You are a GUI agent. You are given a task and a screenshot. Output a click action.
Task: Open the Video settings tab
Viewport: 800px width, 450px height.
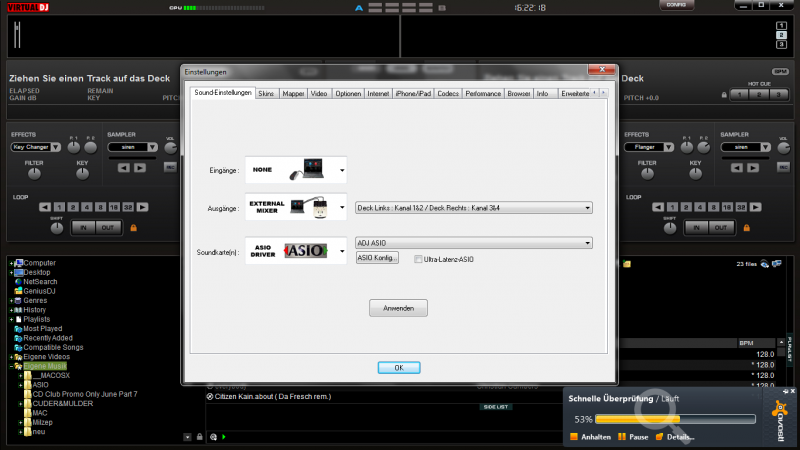[x=319, y=93]
